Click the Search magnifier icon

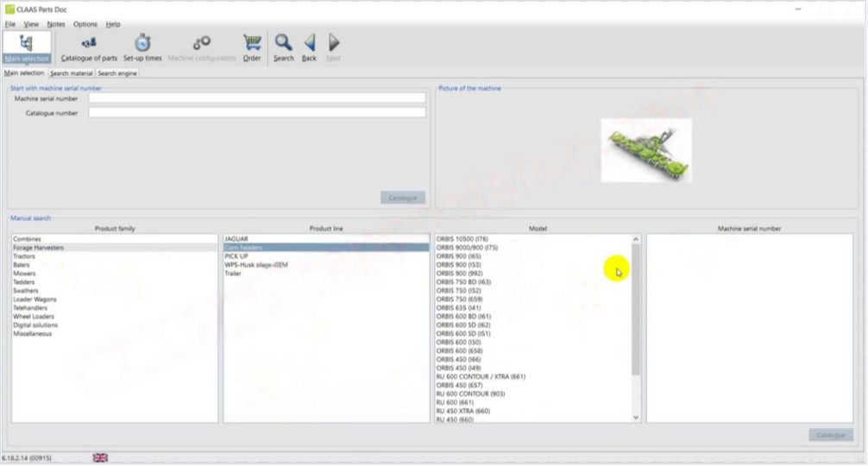pos(283,47)
